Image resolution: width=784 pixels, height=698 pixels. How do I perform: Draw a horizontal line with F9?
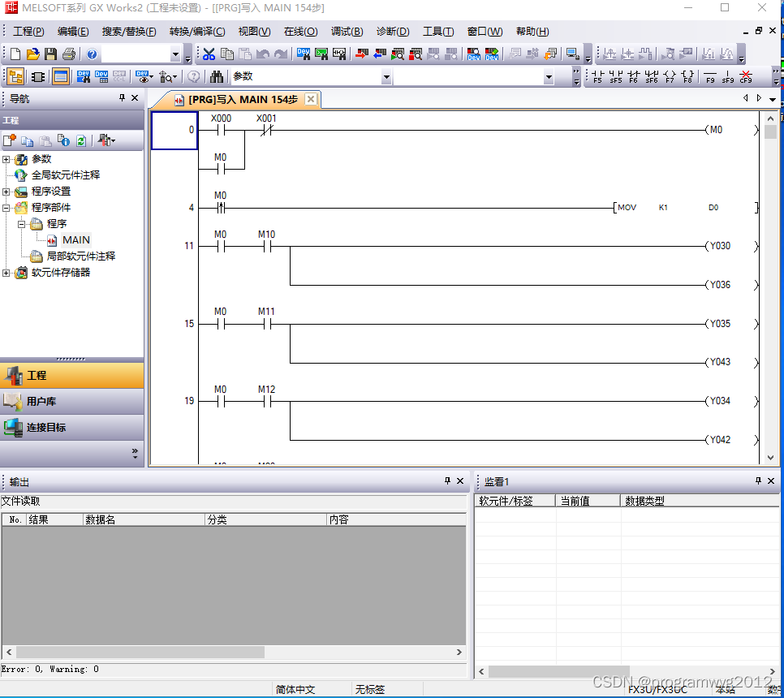[710, 76]
